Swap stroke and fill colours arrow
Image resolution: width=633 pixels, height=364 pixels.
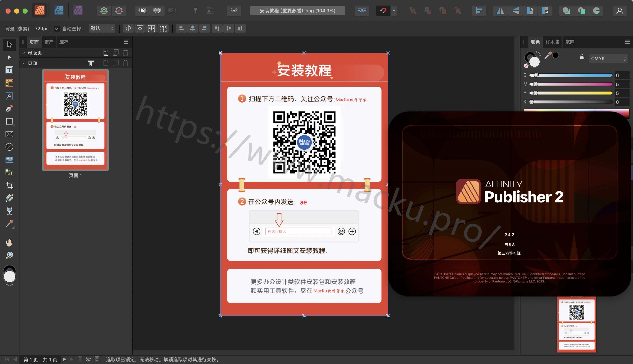click(539, 53)
